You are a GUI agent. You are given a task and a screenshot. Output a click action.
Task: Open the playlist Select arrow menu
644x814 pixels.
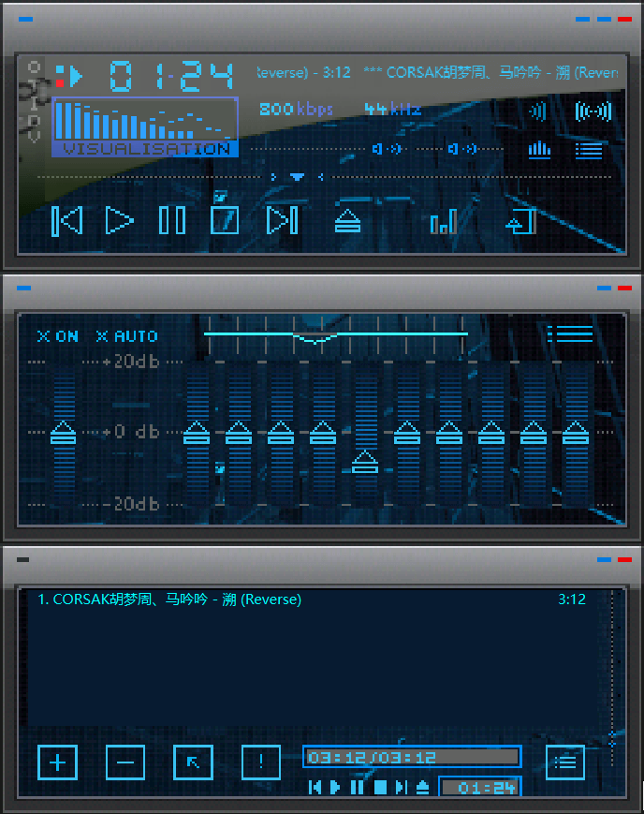click(193, 762)
